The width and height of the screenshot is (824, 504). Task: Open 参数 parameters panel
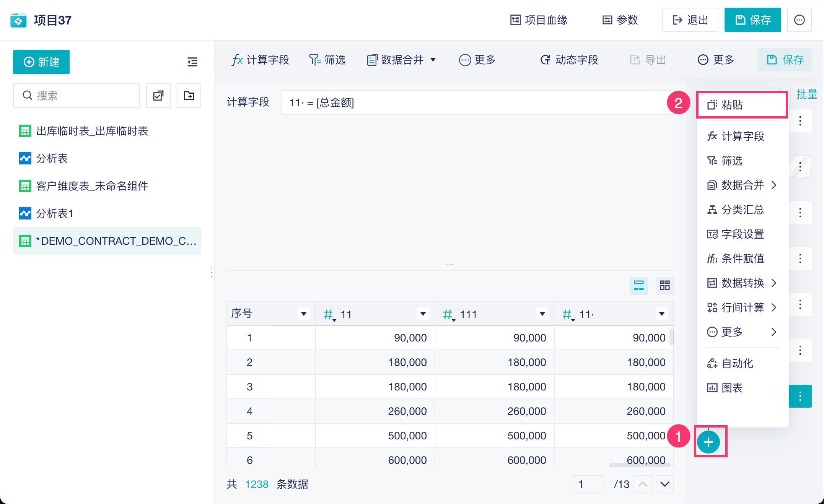coord(620,20)
